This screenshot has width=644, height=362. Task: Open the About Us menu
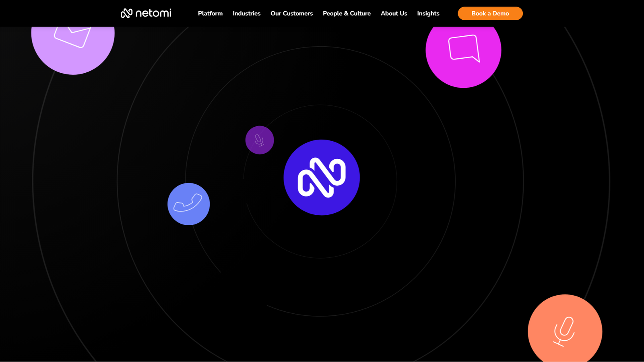tap(394, 13)
